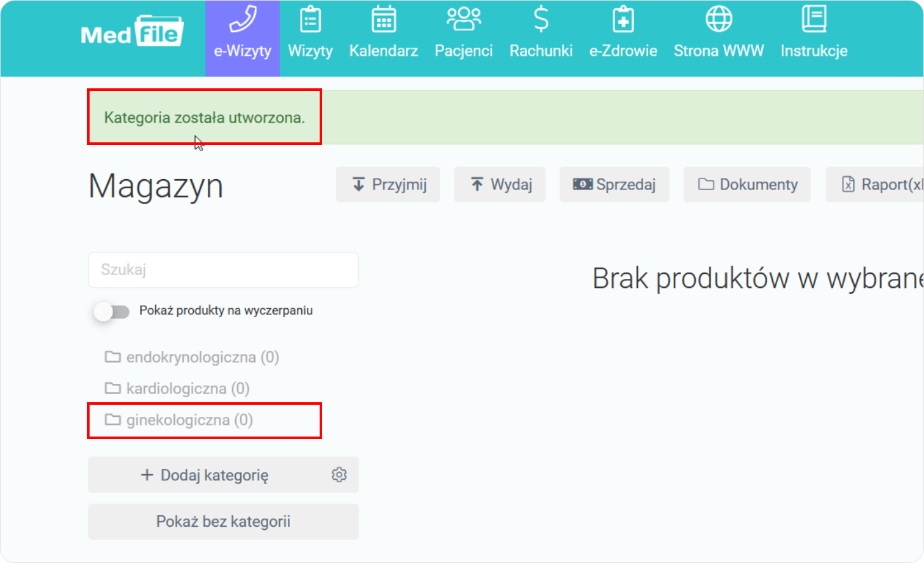Click the Strona WWW globe icon
924x563 pixels.
point(719,19)
